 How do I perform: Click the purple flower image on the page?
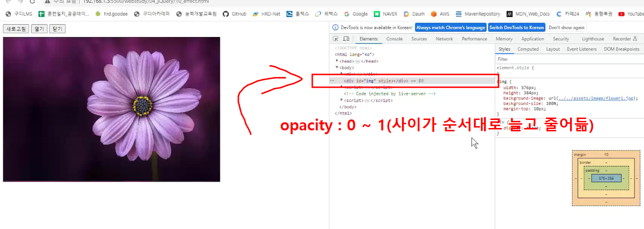click(x=112, y=110)
